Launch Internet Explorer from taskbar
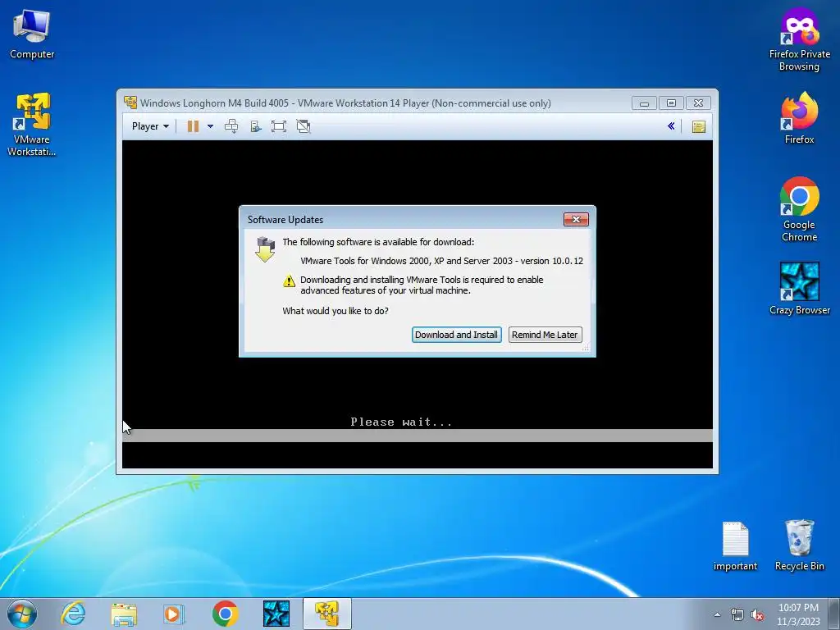This screenshot has height=630, width=840. point(73,614)
